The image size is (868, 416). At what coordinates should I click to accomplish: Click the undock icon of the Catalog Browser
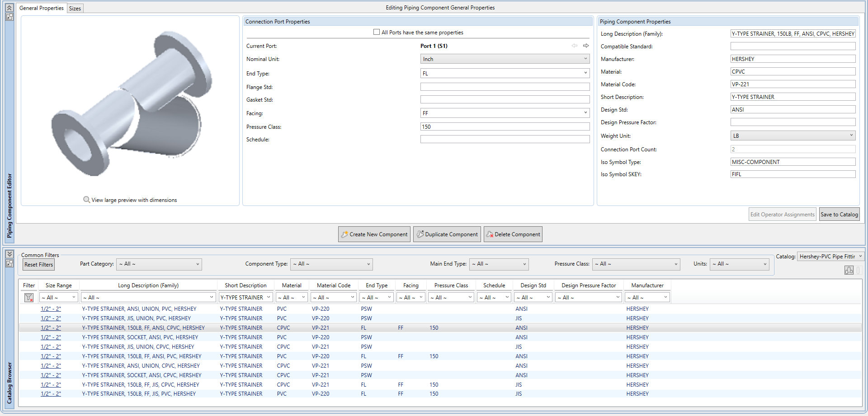(x=9, y=263)
